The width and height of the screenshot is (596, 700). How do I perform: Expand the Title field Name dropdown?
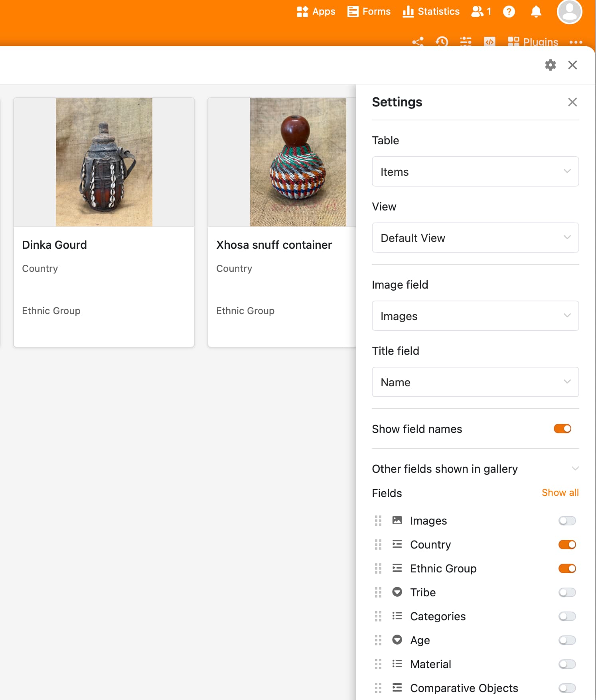click(475, 382)
